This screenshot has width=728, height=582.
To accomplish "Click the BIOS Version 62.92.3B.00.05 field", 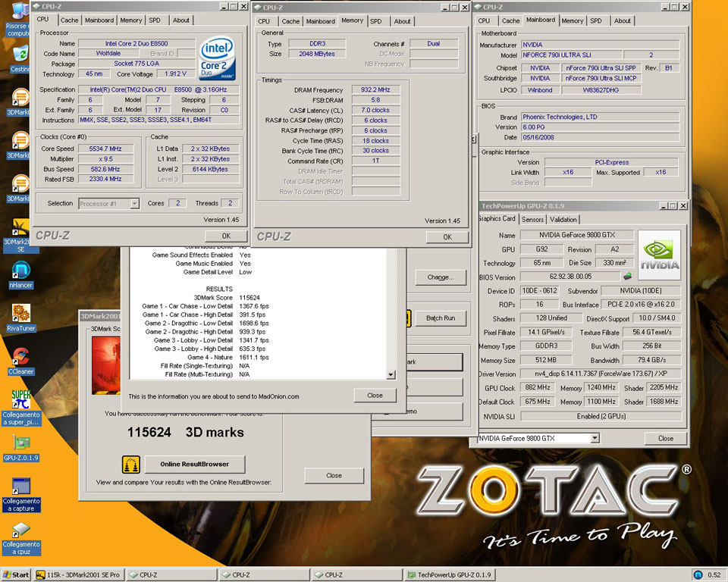I will pyautogui.click(x=570, y=277).
